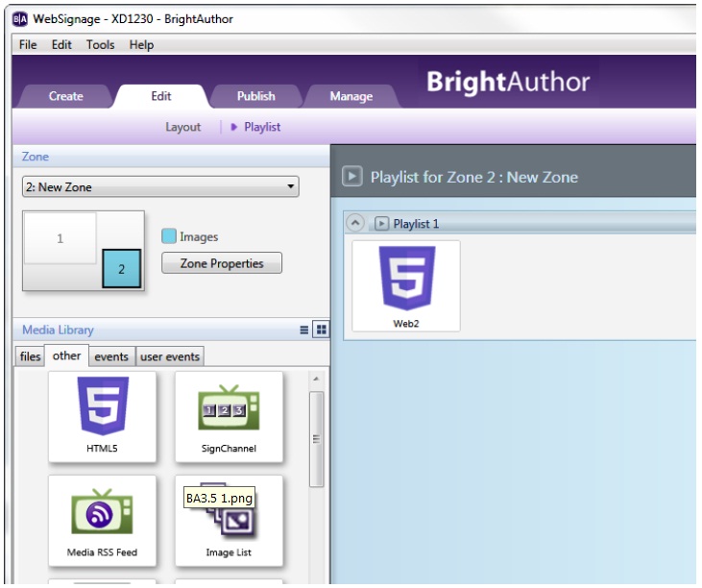The height and width of the screenshot is (588, 702).
Task: Switch Media Library to list view
Action: click(x=304, y=330)
